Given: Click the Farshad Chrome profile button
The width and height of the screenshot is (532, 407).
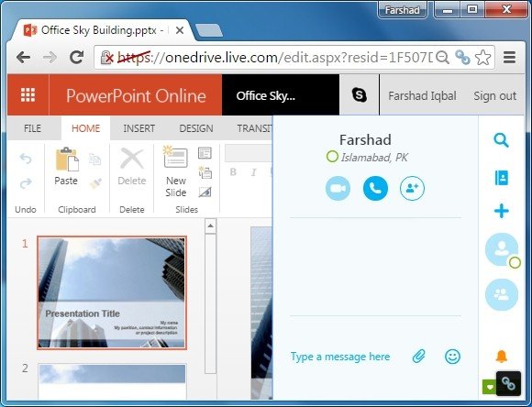Looking at the screenshot, I should click(403, 10).
